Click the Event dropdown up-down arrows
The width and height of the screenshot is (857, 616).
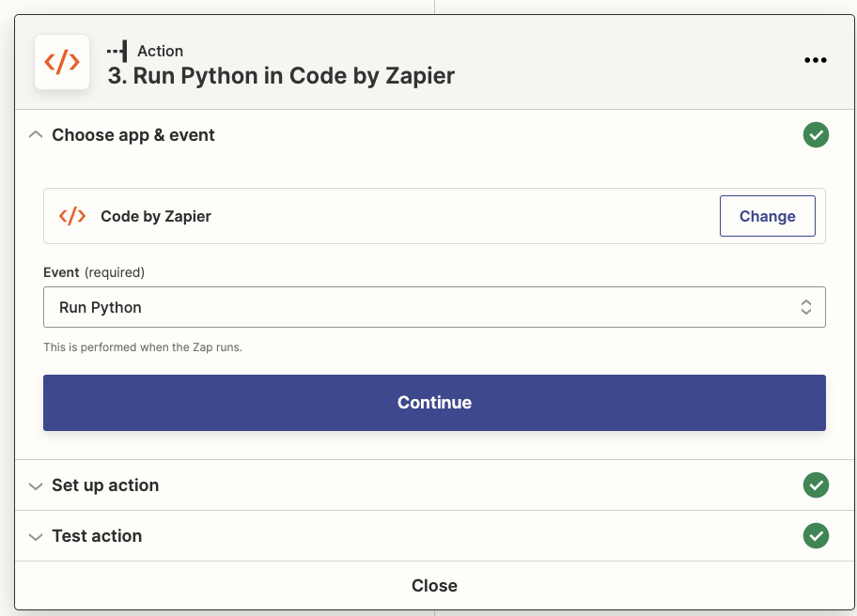tap(805, 307)
